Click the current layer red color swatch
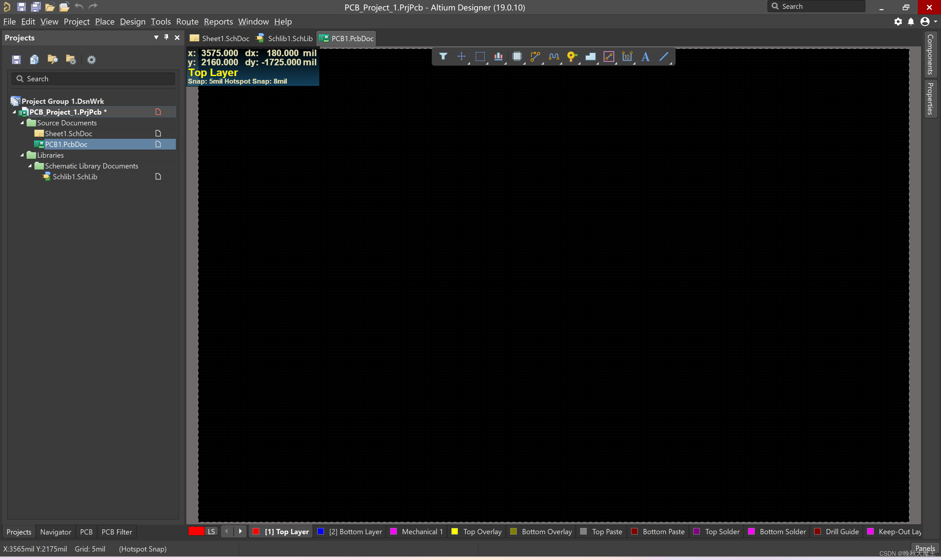Viewport: 941px width, 560px height. coord(196,531)
